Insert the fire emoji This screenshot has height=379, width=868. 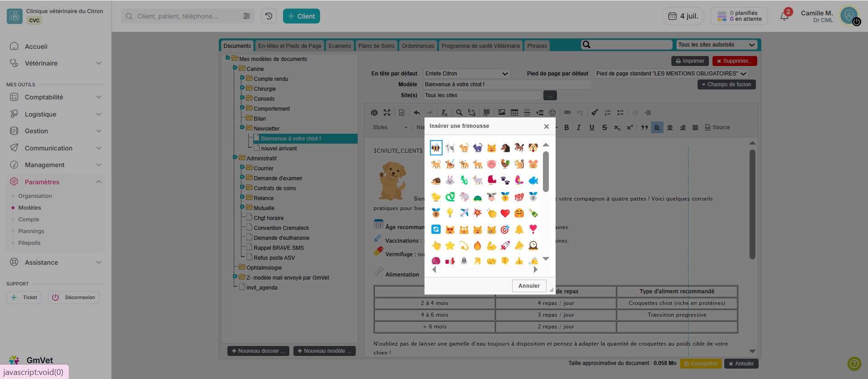coord(477,245)
